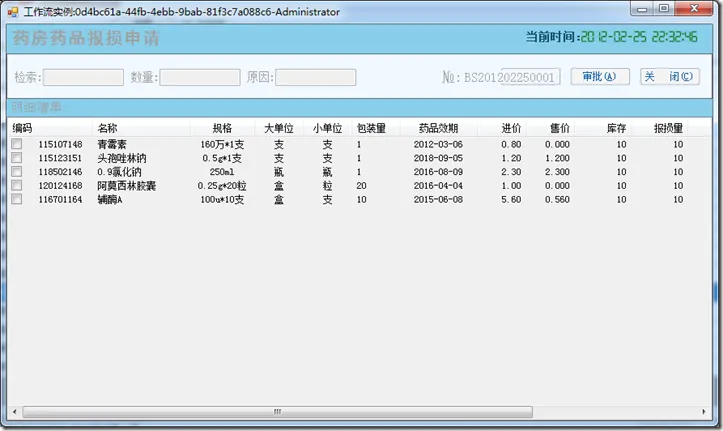Sort by the 规格 column header

[x=222, y=128]
